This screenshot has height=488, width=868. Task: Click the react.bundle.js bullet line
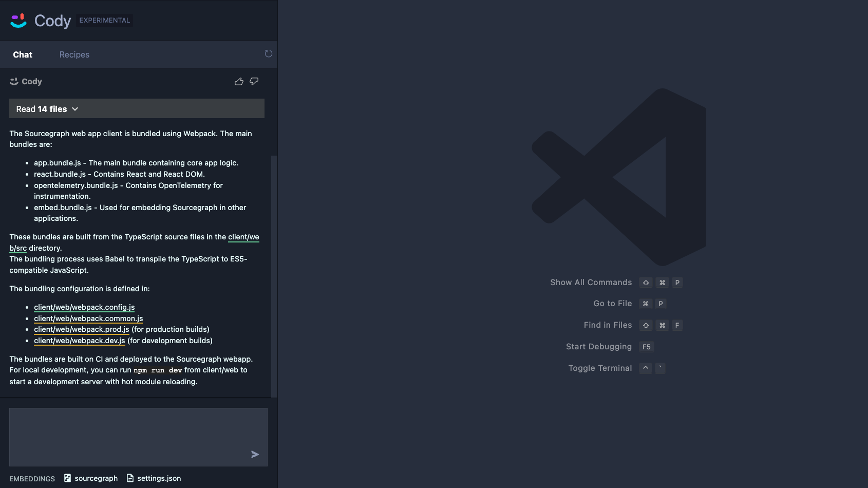(119, 174)
